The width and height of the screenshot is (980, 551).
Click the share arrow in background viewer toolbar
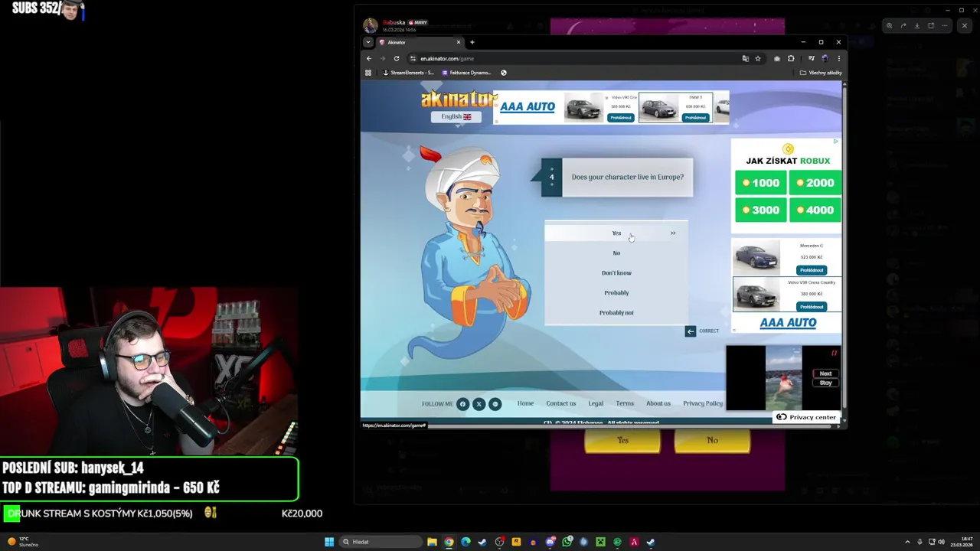[903, 25]
